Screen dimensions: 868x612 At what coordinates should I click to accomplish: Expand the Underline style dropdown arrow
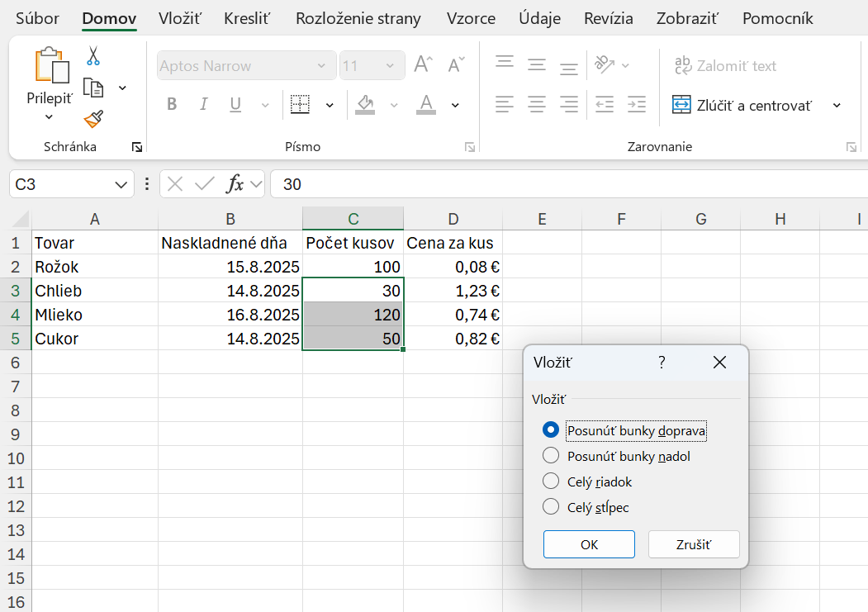click(x=265, y=105)
